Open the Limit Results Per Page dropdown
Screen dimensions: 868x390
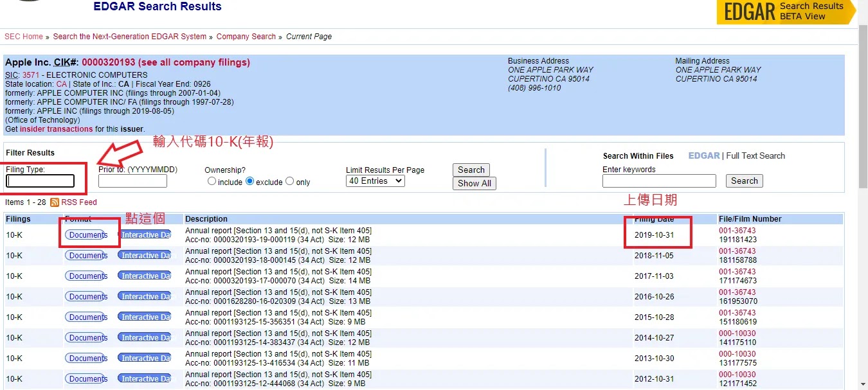[x=375, y=181]
